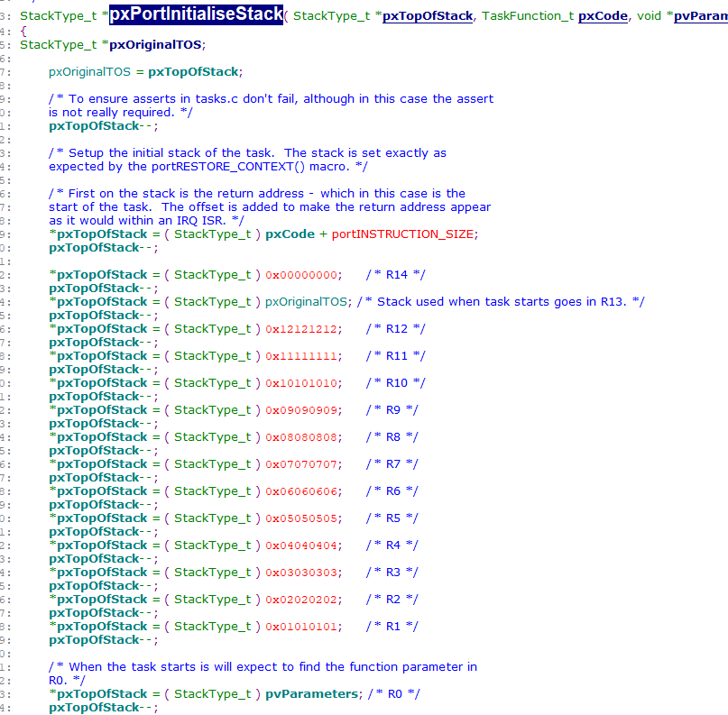The image size is (728, 715).
Task: Click the R14 comment
Action: click(x=395, y=275)
